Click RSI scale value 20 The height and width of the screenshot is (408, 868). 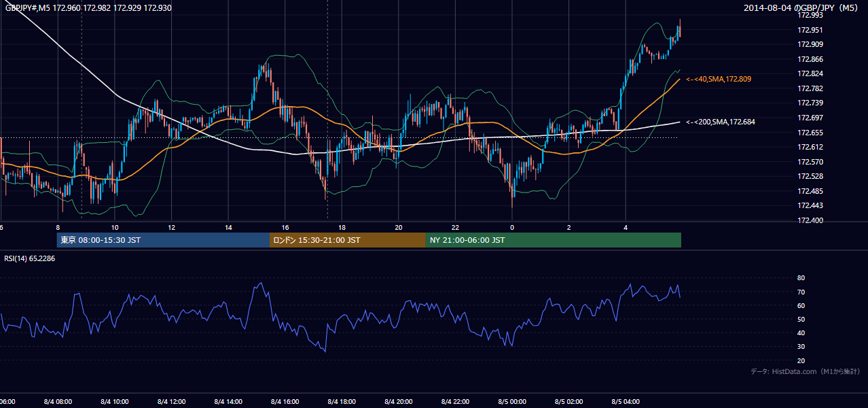point(801,360)
